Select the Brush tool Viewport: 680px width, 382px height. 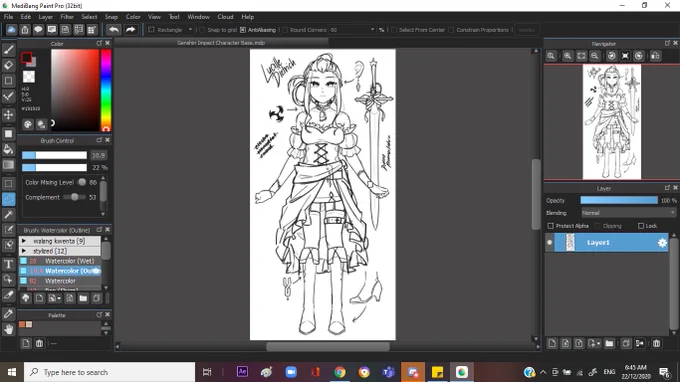coord(8,50)
